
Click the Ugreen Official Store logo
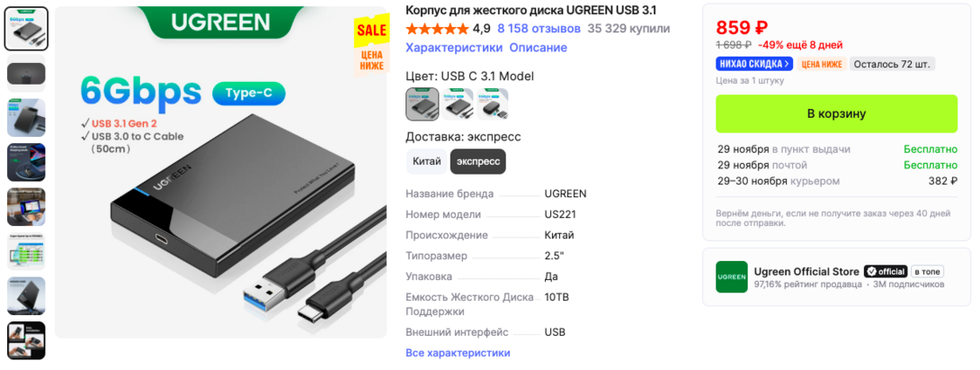click(x=731, y=276)
